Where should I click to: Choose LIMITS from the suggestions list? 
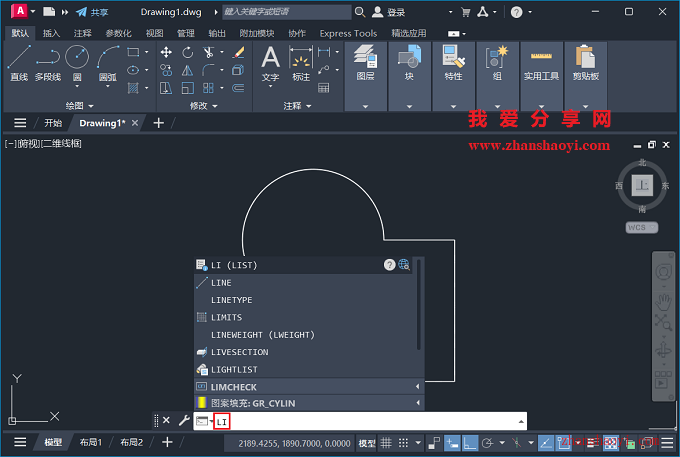coord(303,317)
